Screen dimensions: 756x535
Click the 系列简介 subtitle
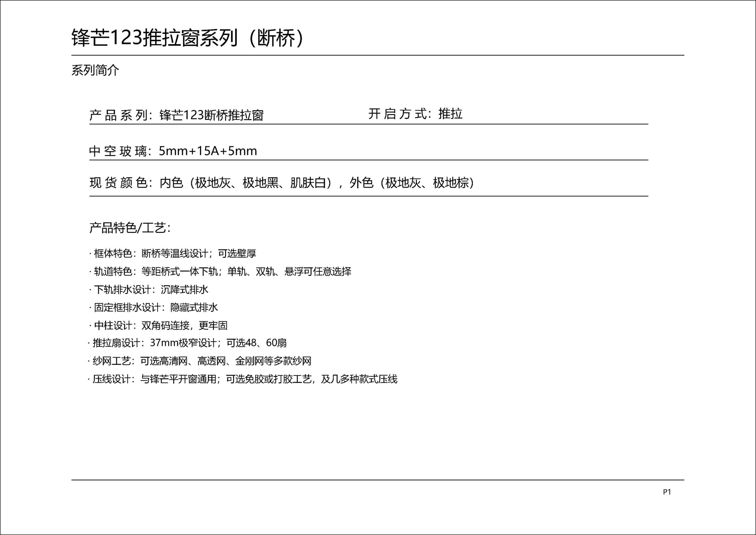coord(95,70)
